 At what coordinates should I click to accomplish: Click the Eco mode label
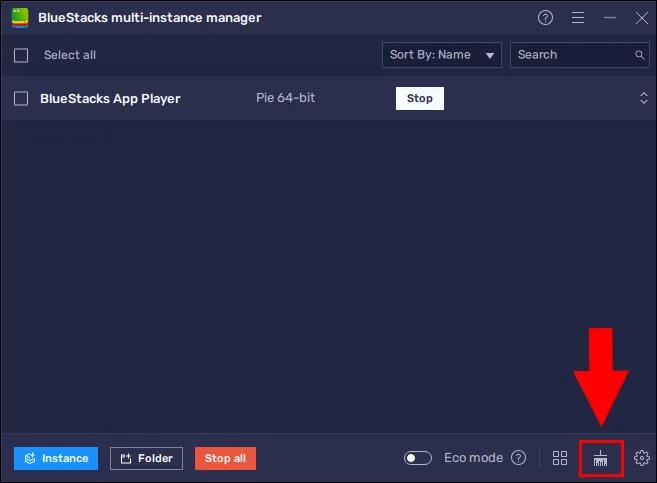point(473,458)
